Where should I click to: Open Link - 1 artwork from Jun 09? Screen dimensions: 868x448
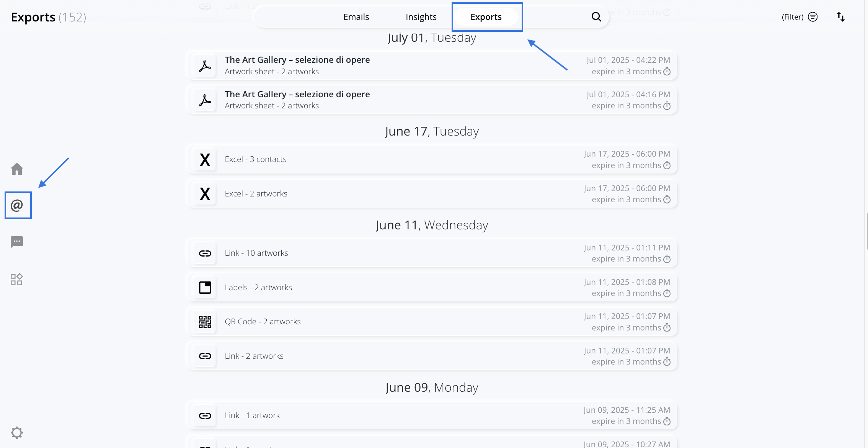252,415
